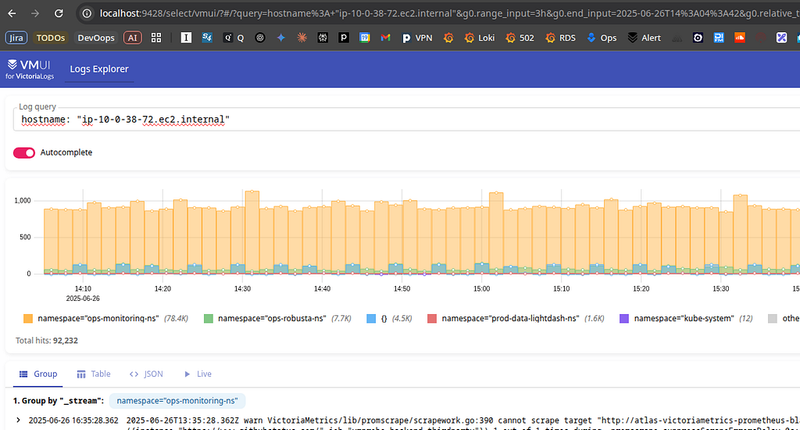Viewport: 800px width, 430px height.
Task: Open the apps grid bookmark icon
Action: 156,38
